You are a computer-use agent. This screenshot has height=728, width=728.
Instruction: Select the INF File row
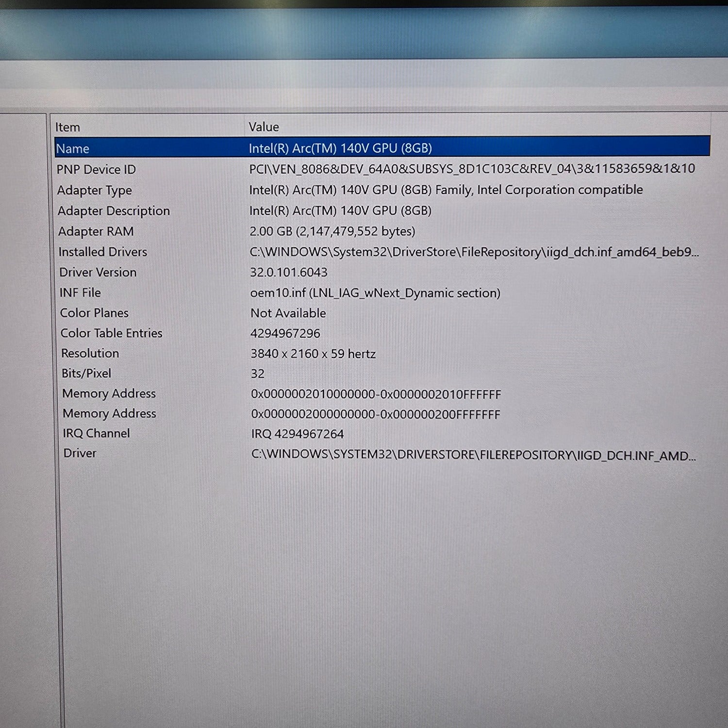tap(80, 293)
